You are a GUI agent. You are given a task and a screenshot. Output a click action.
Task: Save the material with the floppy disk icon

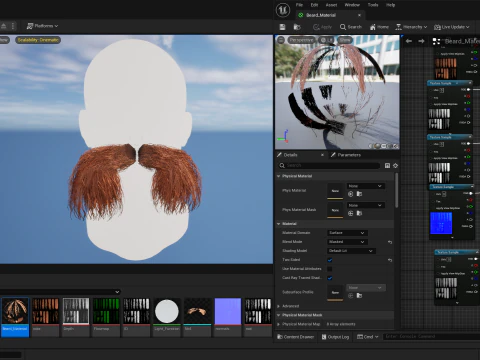tap(282, 27)
